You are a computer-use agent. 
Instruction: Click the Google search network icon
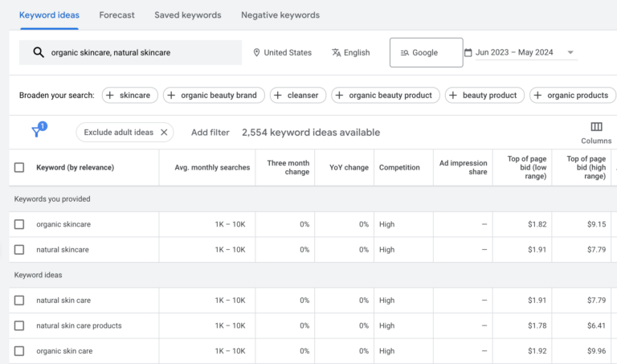pyautogui.click(x=405, y=53)
